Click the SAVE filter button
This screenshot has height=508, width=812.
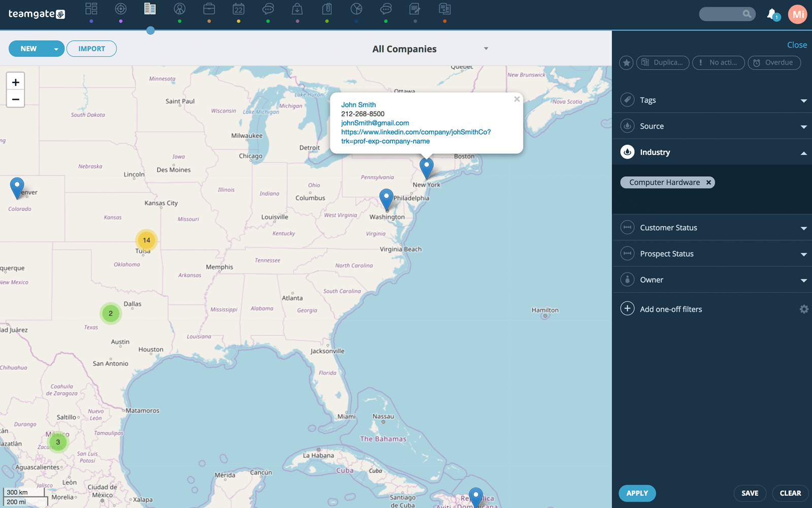click(x=750, y=493)
